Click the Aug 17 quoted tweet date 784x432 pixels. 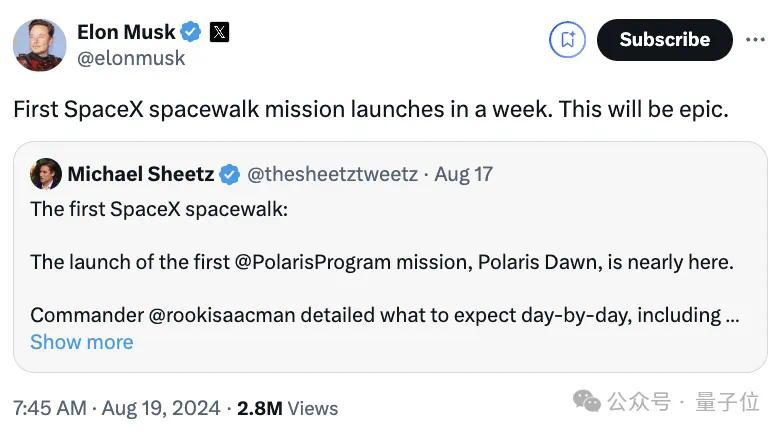pos(464,174)
